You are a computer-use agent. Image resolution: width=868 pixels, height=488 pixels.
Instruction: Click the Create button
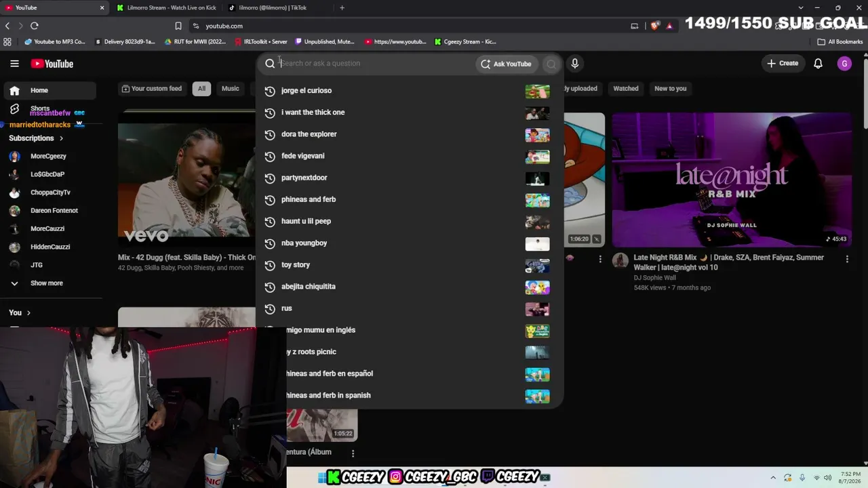click(x=783, y=64)
